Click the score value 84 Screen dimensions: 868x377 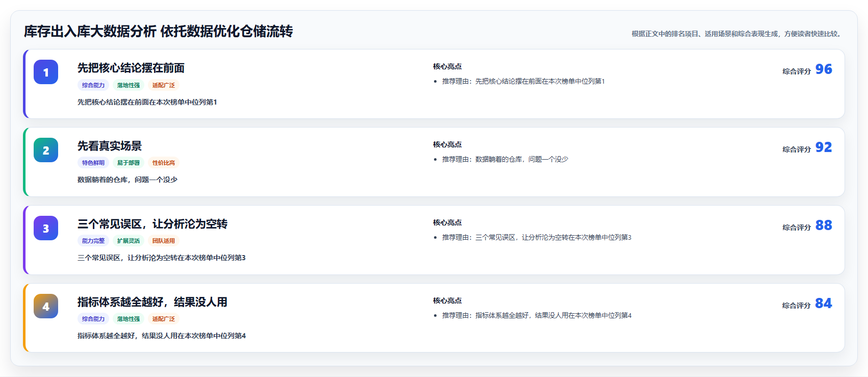click(824, 303)
